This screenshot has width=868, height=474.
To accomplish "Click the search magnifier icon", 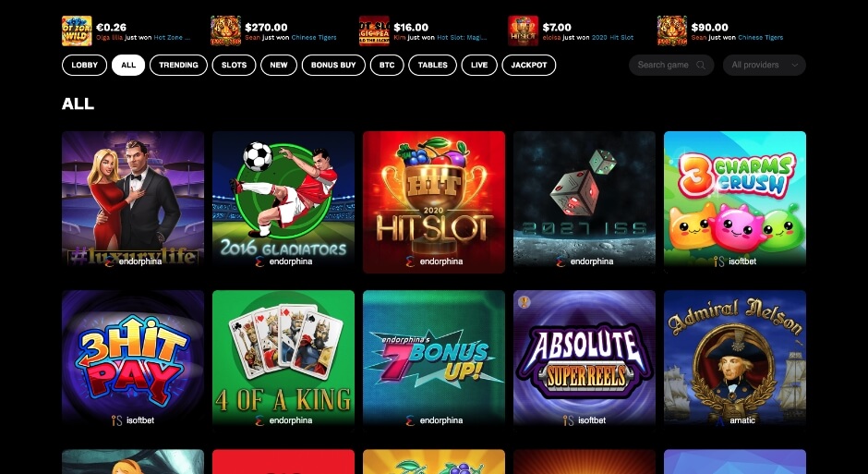I will tap(701, 66).
